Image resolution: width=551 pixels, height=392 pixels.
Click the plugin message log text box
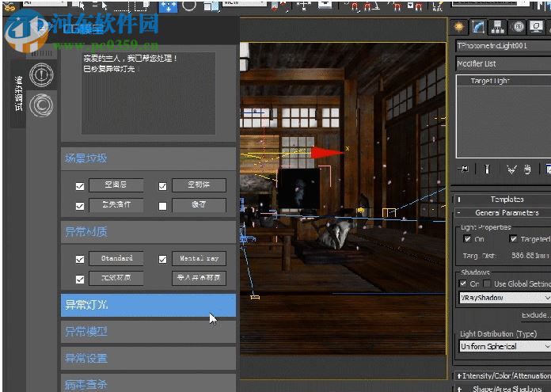pyautogui.click(x=148, y=93)
